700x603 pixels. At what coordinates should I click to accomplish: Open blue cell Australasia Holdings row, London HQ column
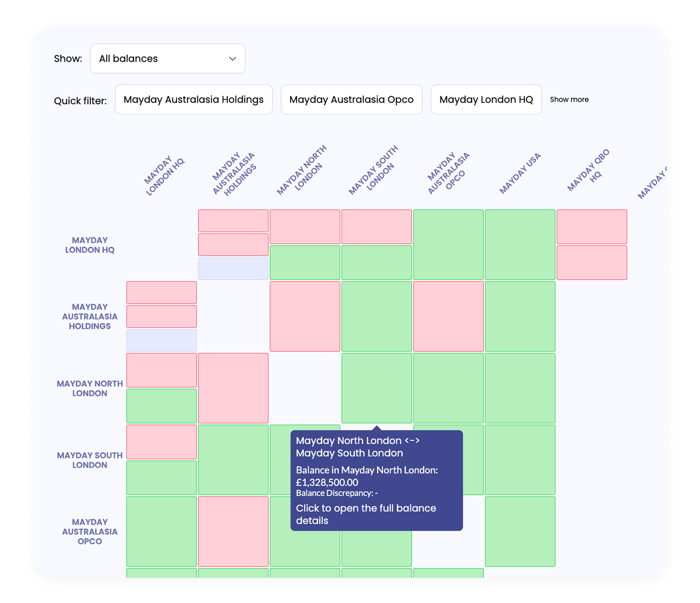tap(162, 340)
